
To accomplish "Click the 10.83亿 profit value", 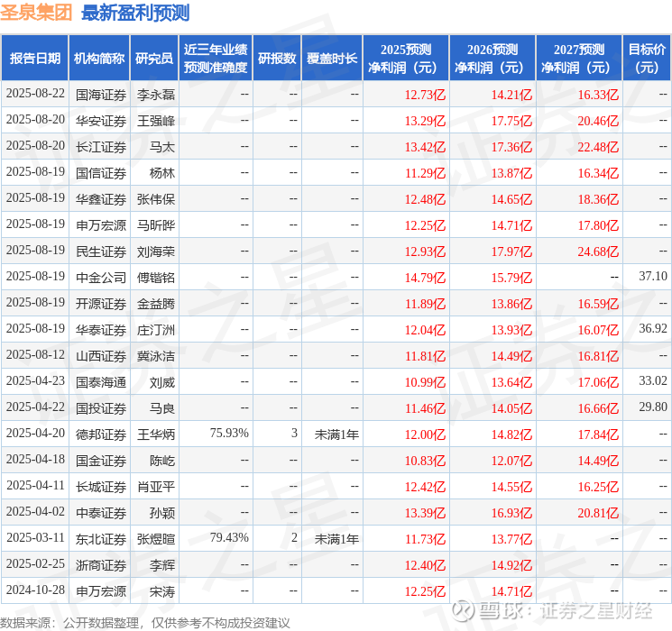I will (x=425, y=461).
